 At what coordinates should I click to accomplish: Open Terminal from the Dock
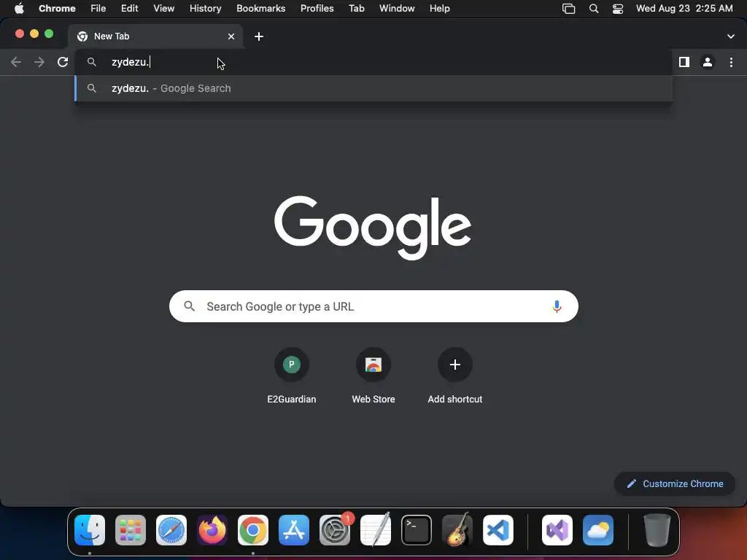pyautogui.click(x=417, y=529)
